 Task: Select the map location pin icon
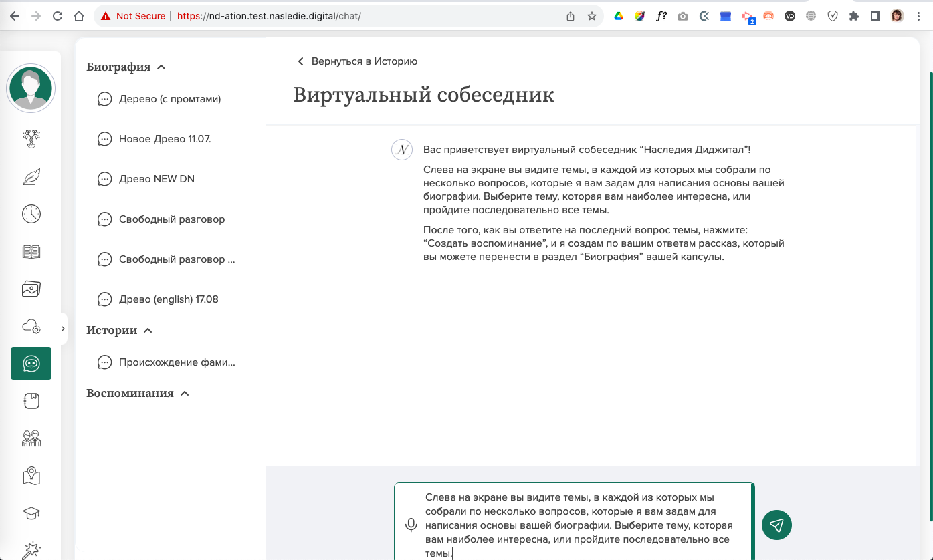[31, 476]
